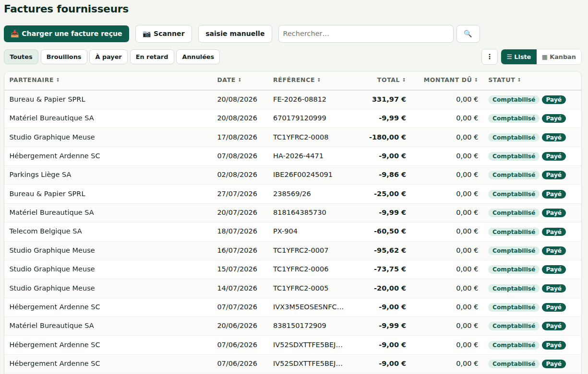
Task: Click reference TC1YFRC2-0006
Action: click(301, 269)
